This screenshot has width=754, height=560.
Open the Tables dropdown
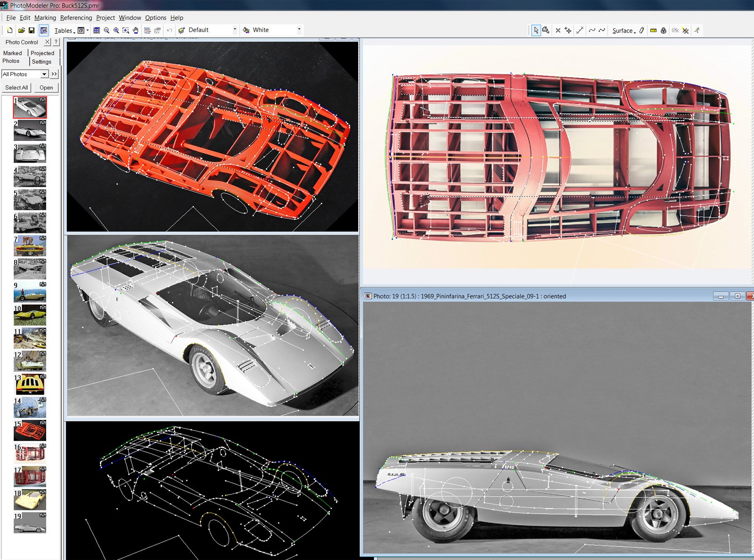65,31
